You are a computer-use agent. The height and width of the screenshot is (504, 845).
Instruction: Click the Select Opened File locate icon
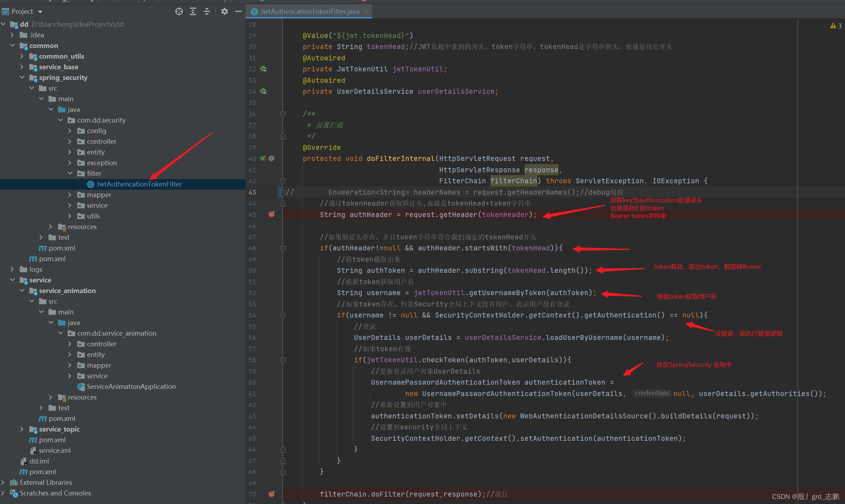179,11
